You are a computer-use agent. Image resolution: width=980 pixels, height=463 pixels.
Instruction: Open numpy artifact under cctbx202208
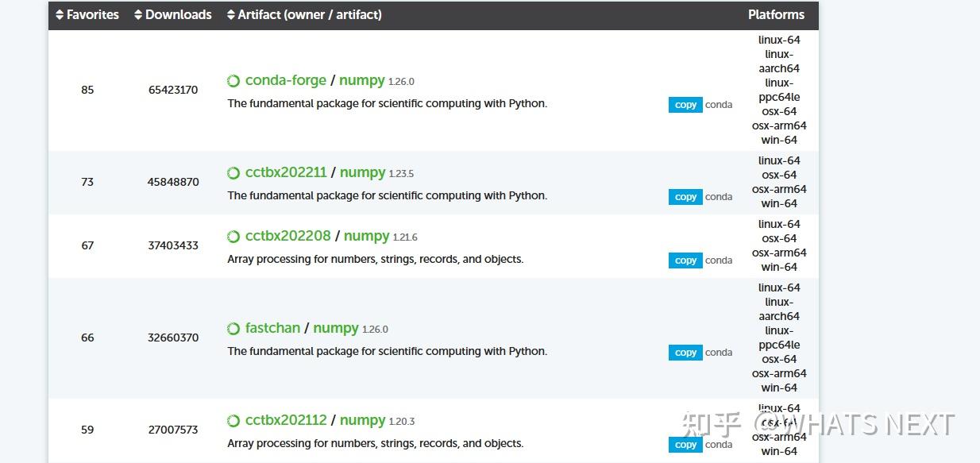366,236
